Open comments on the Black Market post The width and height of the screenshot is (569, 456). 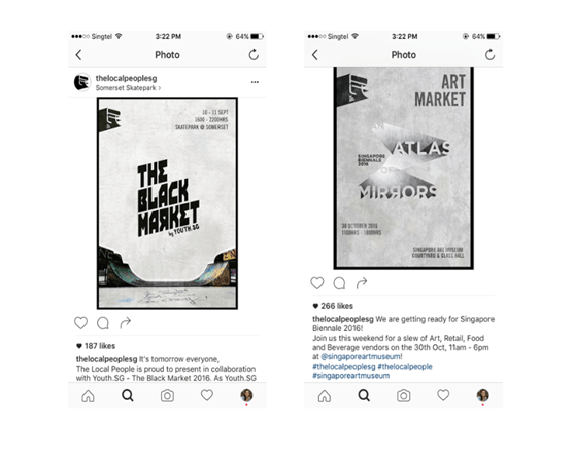tap(103, 323)
